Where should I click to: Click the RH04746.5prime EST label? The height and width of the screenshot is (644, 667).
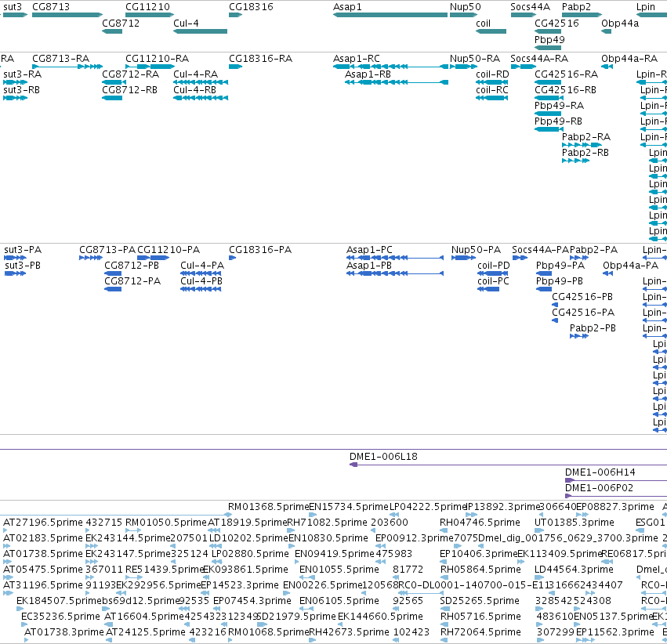tap(480, 522)
